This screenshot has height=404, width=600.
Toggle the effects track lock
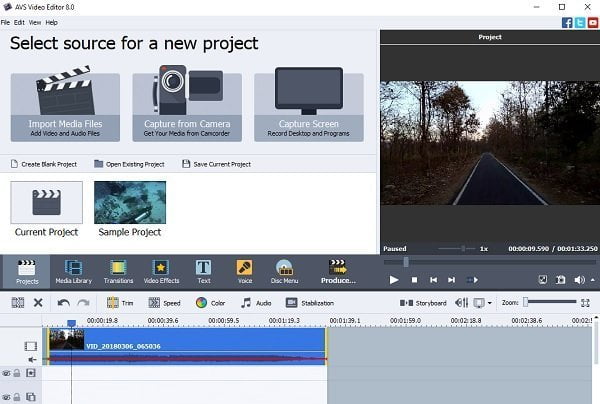[17, 373]
